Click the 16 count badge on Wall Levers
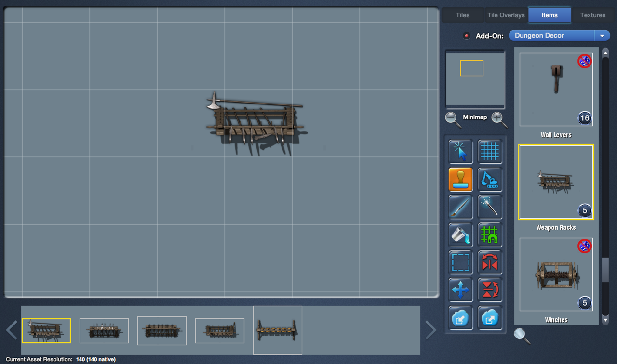This screenshot has width=617, height=364. pos(584,118)
